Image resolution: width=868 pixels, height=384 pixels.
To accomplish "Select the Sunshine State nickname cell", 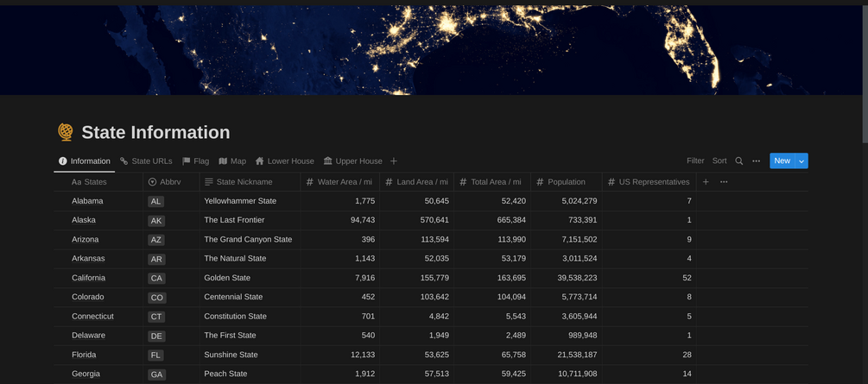I will pyautogui.click(x=250, y=355).
